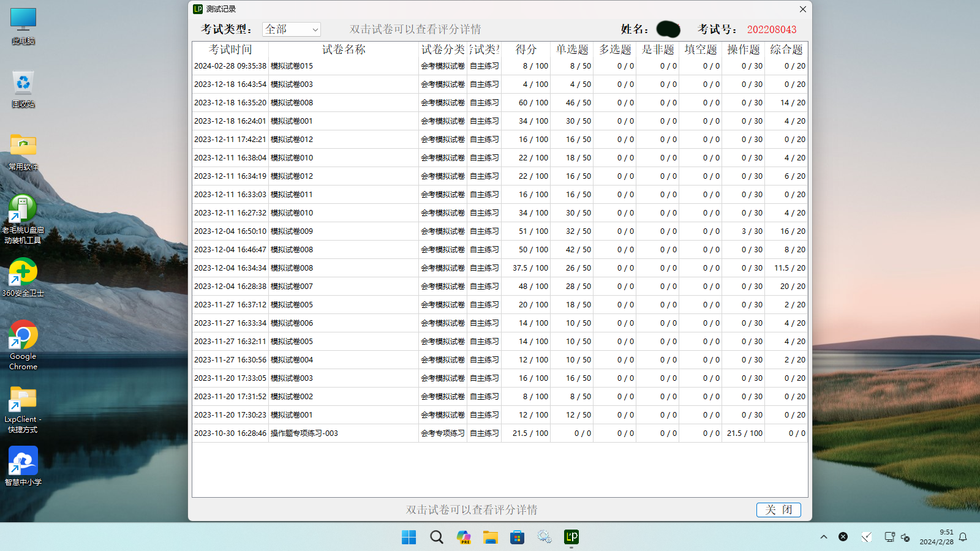Open File Explorer from taskbar
The image size is (980, 551).
pyautogui.click(x=490, y=537)
